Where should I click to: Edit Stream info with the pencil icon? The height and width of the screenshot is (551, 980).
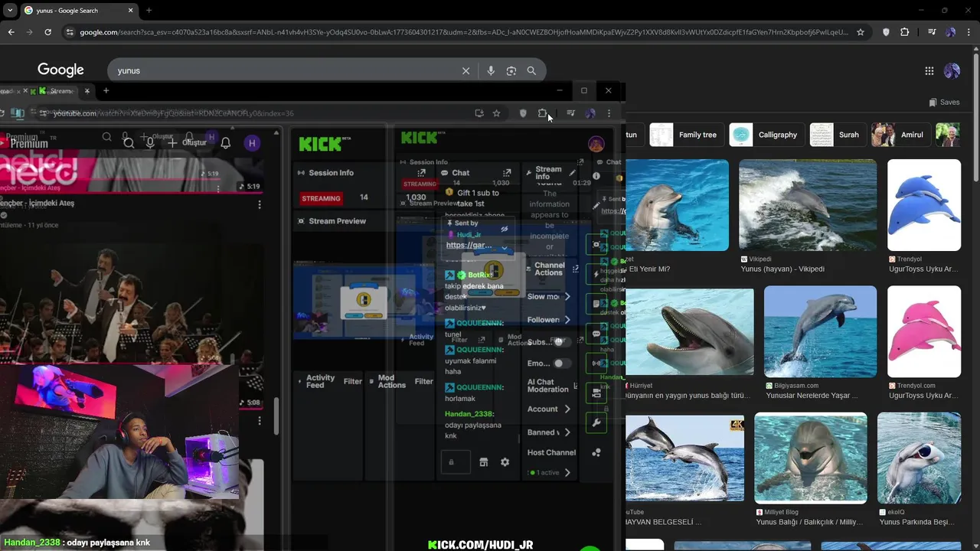[572, 173]
